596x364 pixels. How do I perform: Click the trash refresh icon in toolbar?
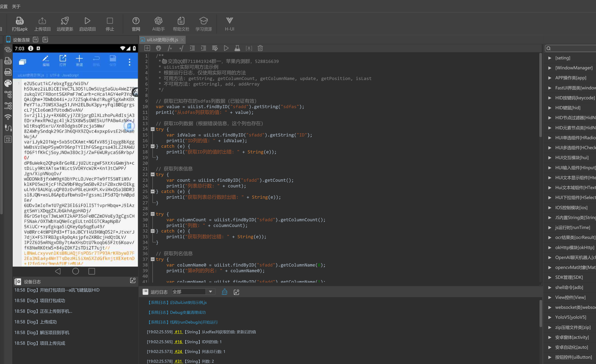tap(260, 48)
